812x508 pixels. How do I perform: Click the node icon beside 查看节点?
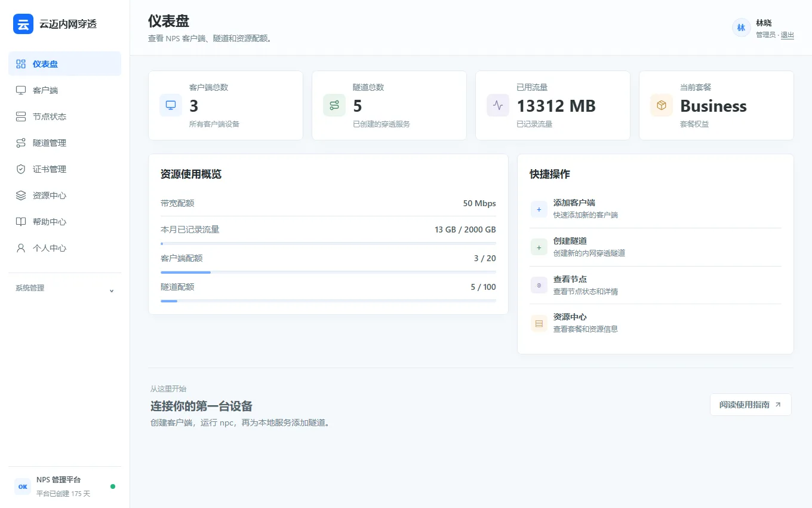coord(539,285)
